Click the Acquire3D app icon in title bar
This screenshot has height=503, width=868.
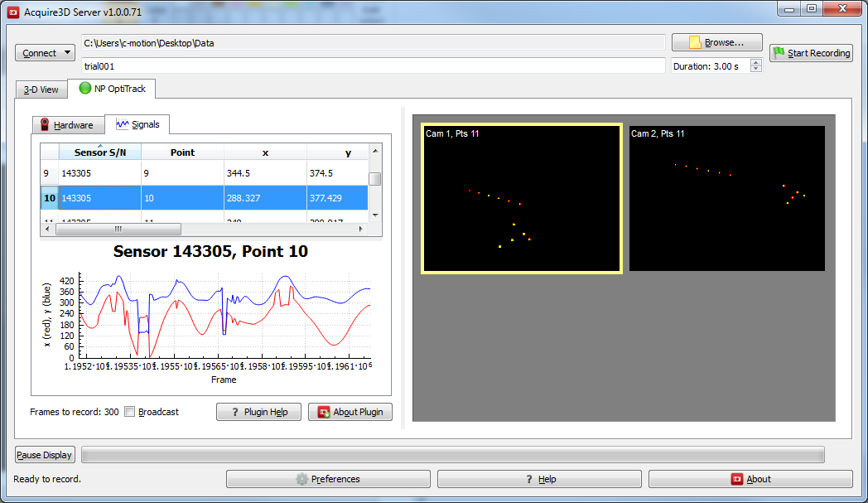click(13, 12)
